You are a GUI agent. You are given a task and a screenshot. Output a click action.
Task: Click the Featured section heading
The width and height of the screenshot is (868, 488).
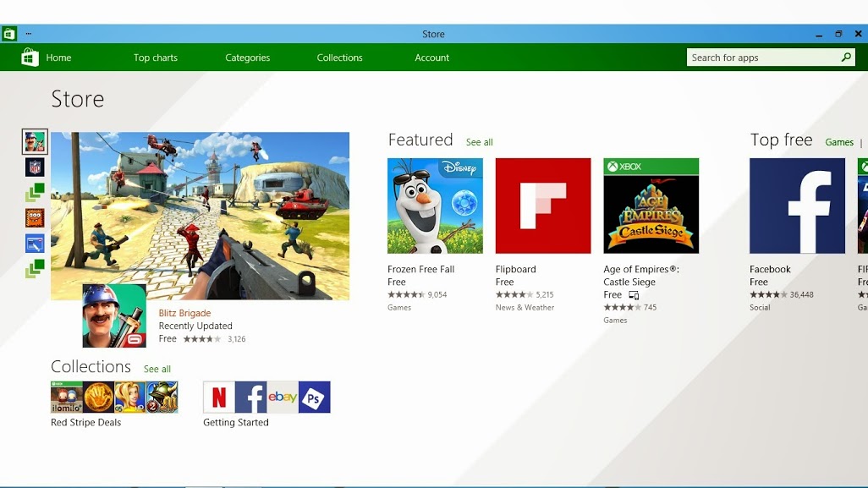tap(420, 140)
